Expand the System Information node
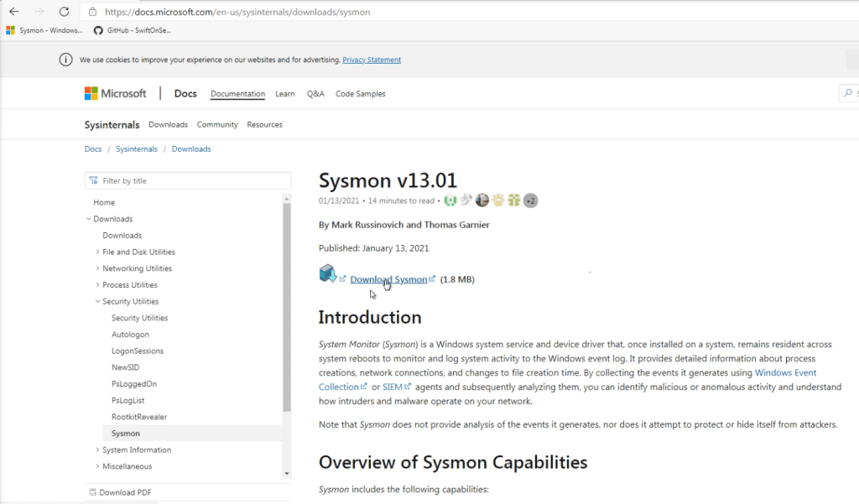 point(97,450)
